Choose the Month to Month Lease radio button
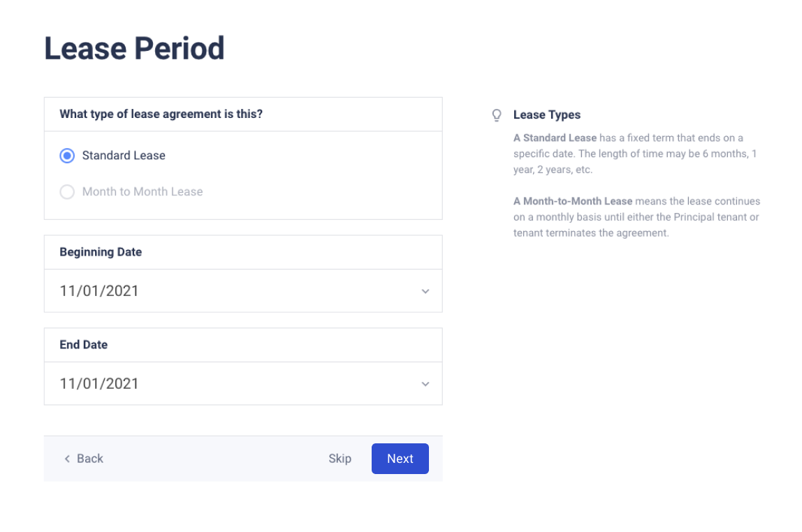Screen dimensions: 802x532 [x=67, y=191]
